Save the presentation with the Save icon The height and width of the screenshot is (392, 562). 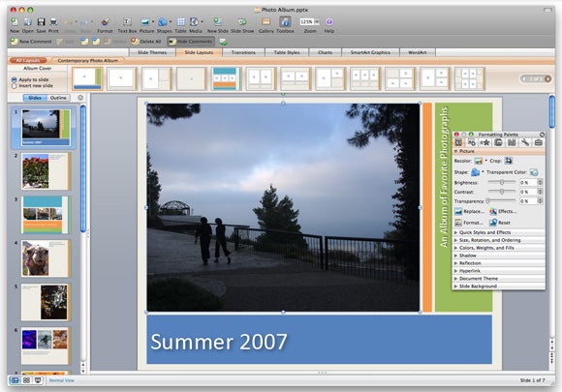(42, 22)
